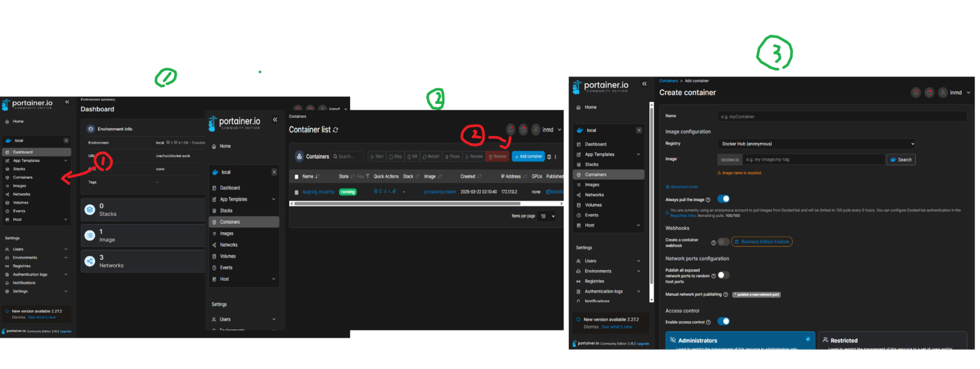Screen dimensions: 980x369
Task: Click the blue Add container button
Action: tap(528, 156)
